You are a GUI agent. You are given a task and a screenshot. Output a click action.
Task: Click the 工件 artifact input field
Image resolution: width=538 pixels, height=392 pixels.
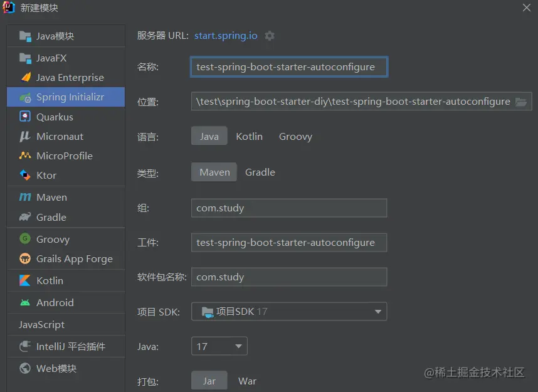tap(289, 242)
